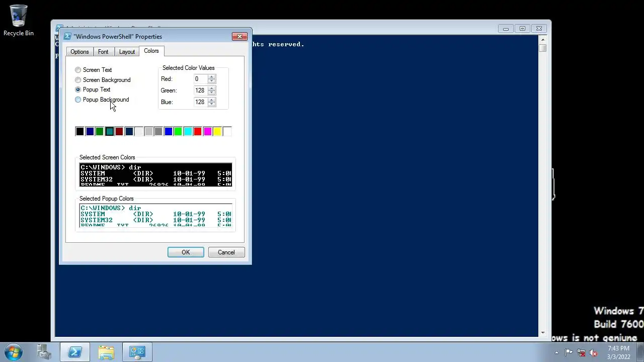This screenshot has height=362, width=644.
Task: Minimize the background PowerShell window
Action: (x=506, y=29)
